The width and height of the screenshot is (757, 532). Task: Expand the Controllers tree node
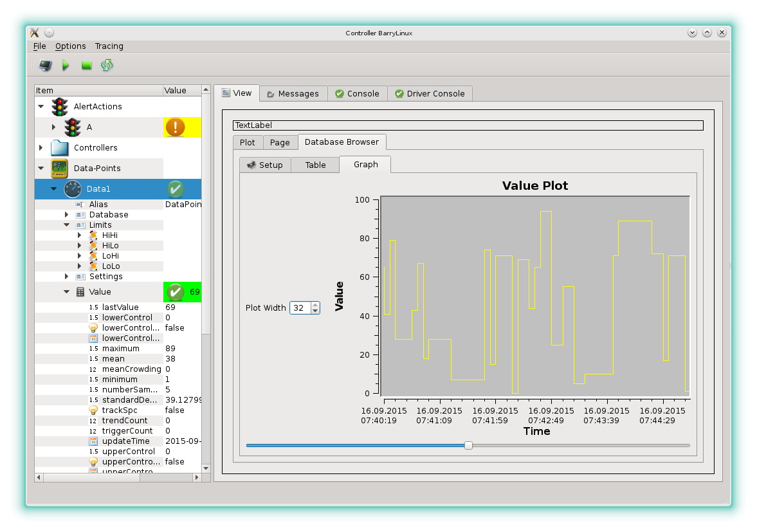coord(41,148)
